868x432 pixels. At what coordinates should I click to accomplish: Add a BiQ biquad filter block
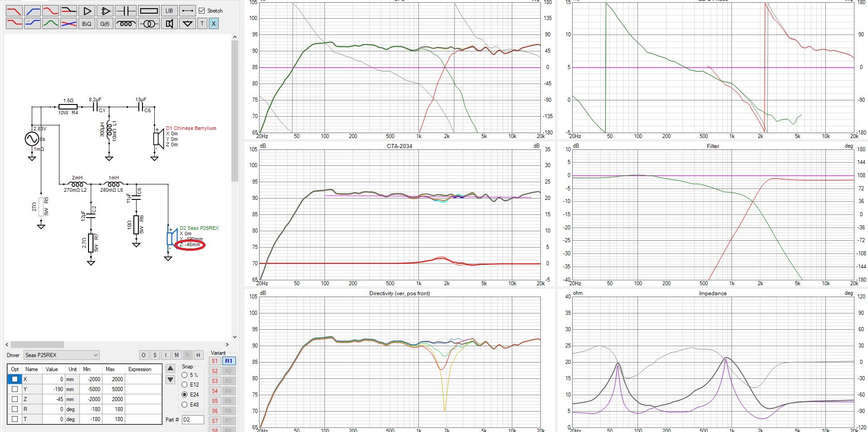click(x=87, y=23)
